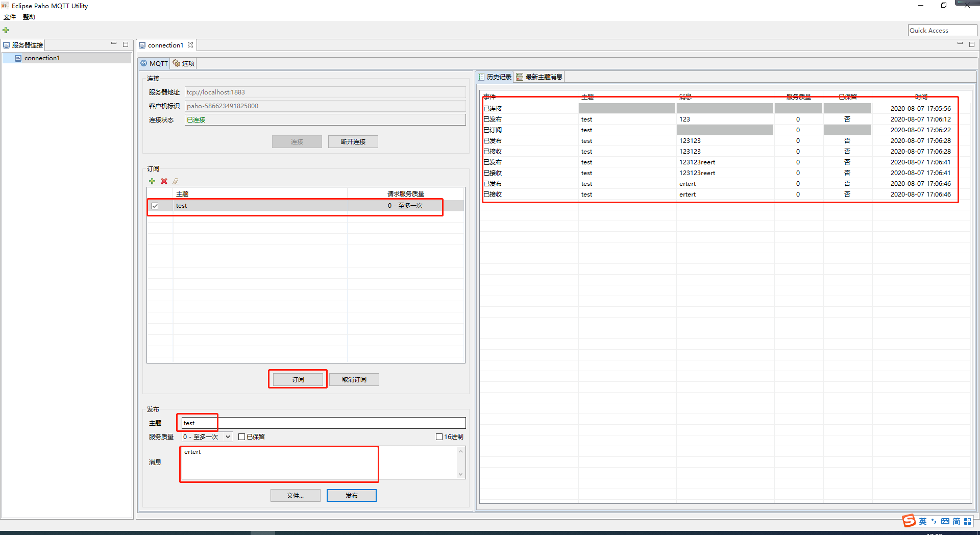Maximize the 服务器连接 panel

coord(126,44)
